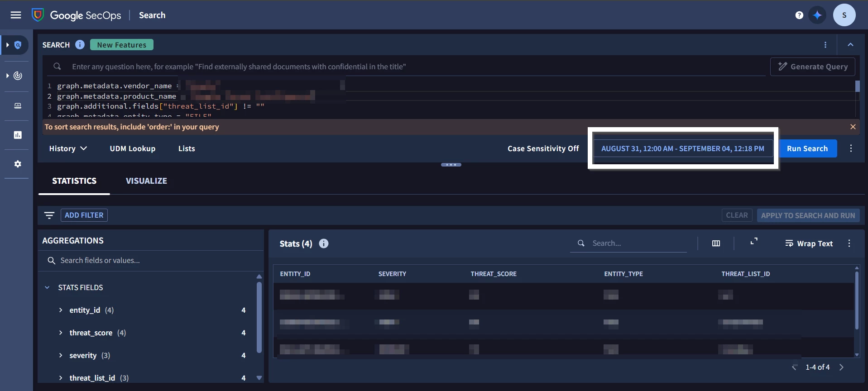Viewport: 868px width, 391px height.
Task: Click query line 3 threat_list_id condition
Action: pyautogui.click(x=161, y=106)
